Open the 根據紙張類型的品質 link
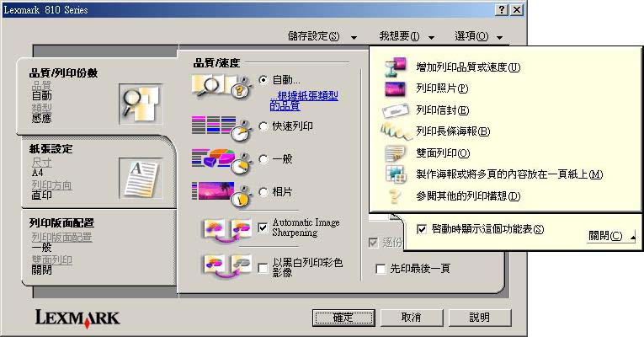Image resolution: width=644 pixels, height=337 pixels. [304, 101]
